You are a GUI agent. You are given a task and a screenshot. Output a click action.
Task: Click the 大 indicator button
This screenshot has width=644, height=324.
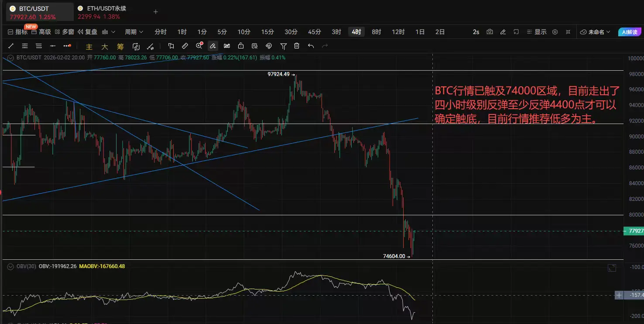pos(105,46)
